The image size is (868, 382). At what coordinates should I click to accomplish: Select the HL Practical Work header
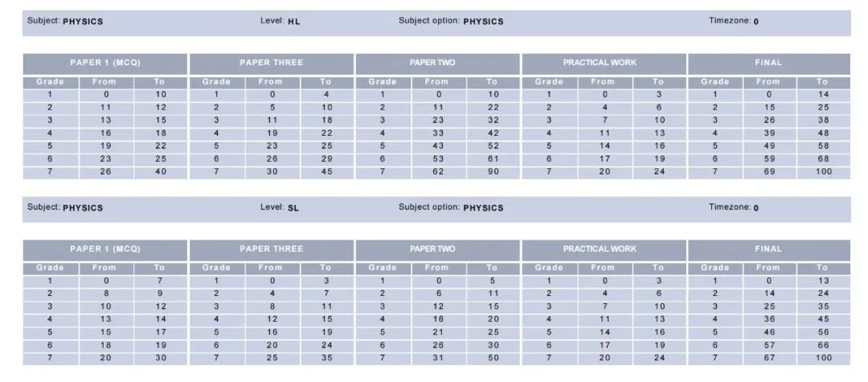pyautogui.click(x=604, y=63)
